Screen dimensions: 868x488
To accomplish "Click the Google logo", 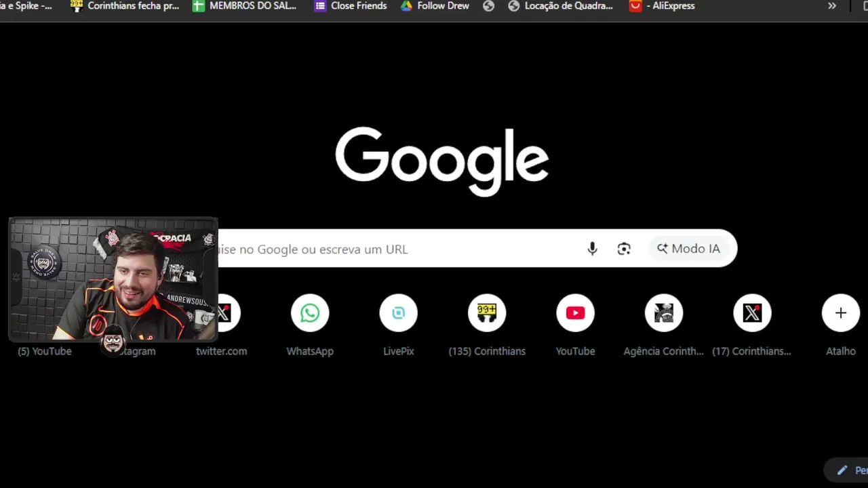I will click(441, 161).
